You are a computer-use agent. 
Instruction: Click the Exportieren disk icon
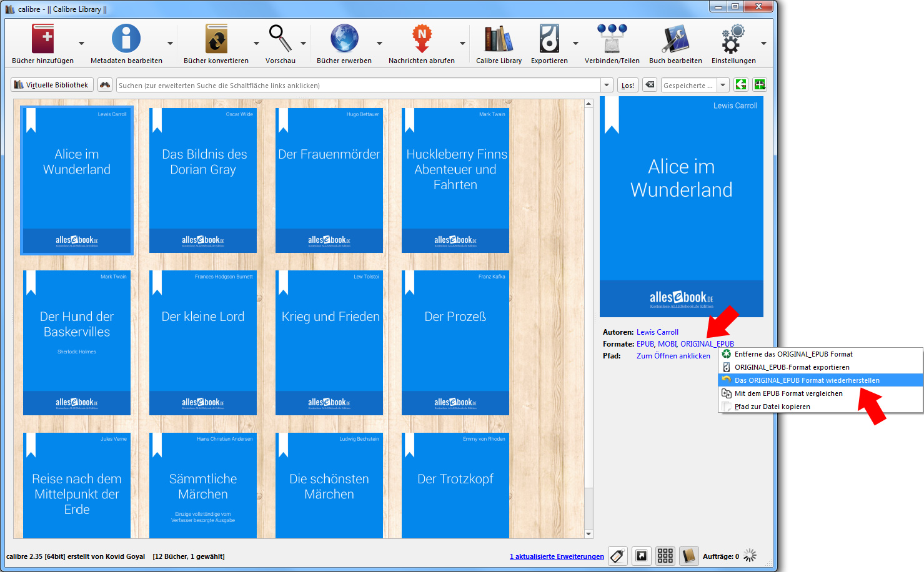[549, 39]
